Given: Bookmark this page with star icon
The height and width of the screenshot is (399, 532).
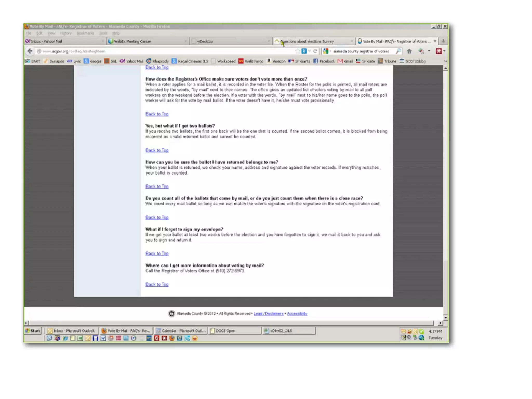Looking at the screenshot, I should [298, 51].
